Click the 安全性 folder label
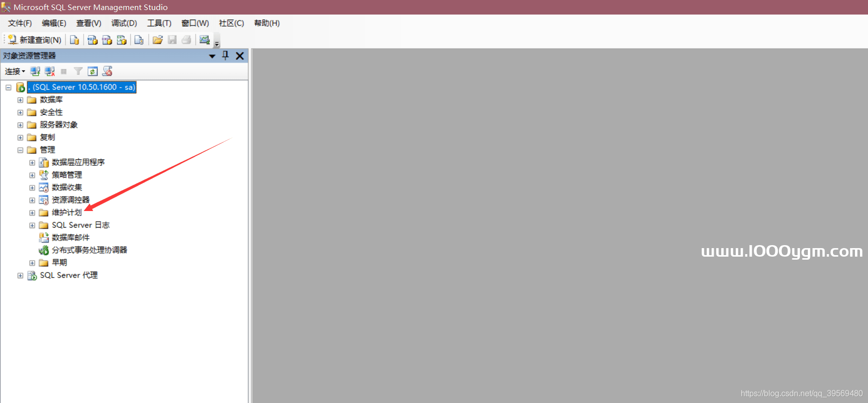Viewport: 868px width, 403px height. pyautogui.click(x=51, y=112)
